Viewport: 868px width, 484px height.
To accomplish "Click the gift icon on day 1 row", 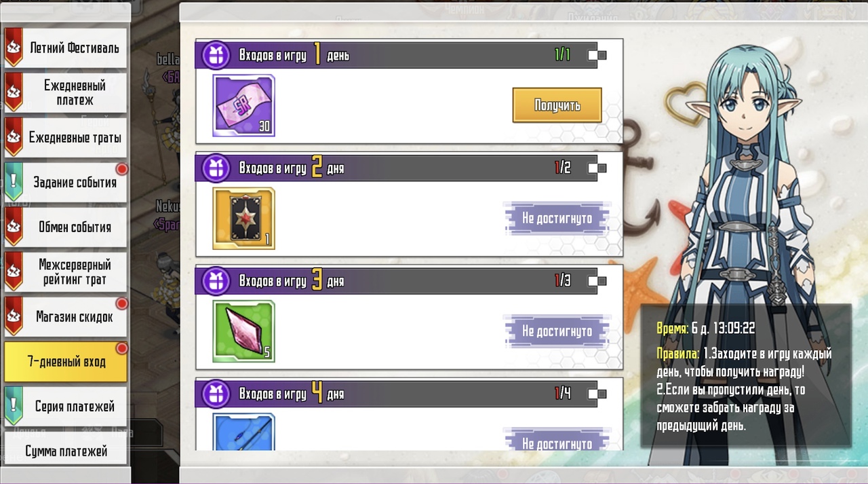I will 216,55.
